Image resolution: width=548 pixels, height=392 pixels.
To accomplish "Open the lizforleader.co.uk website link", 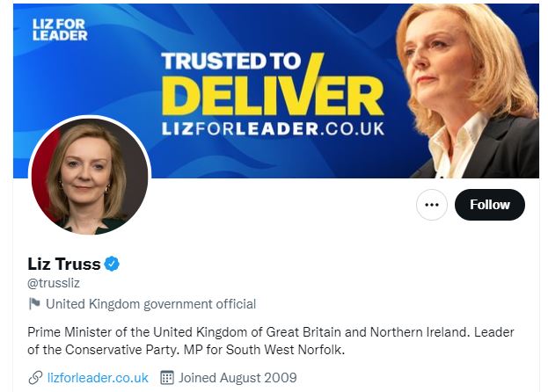I will coord(98,378).
